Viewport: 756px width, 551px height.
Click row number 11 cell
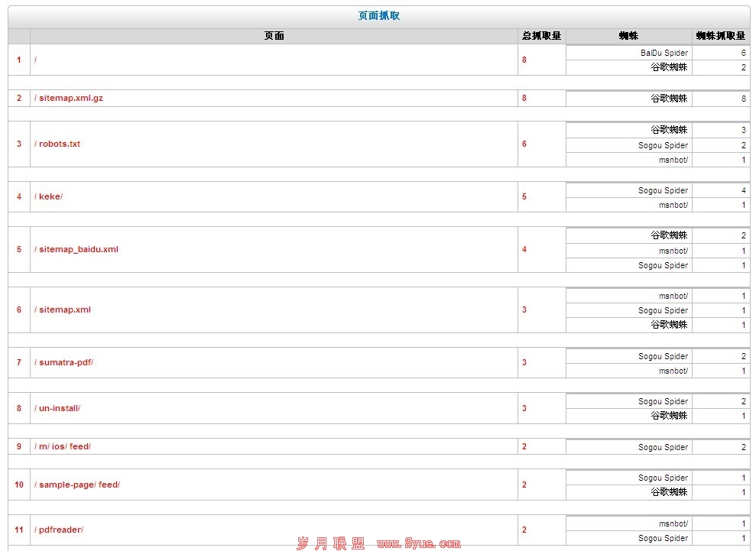19,530
